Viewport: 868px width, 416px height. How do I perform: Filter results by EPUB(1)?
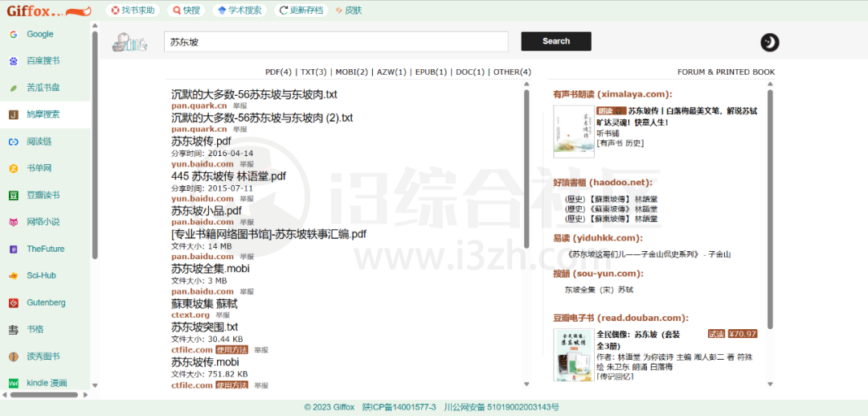[432, 72]
